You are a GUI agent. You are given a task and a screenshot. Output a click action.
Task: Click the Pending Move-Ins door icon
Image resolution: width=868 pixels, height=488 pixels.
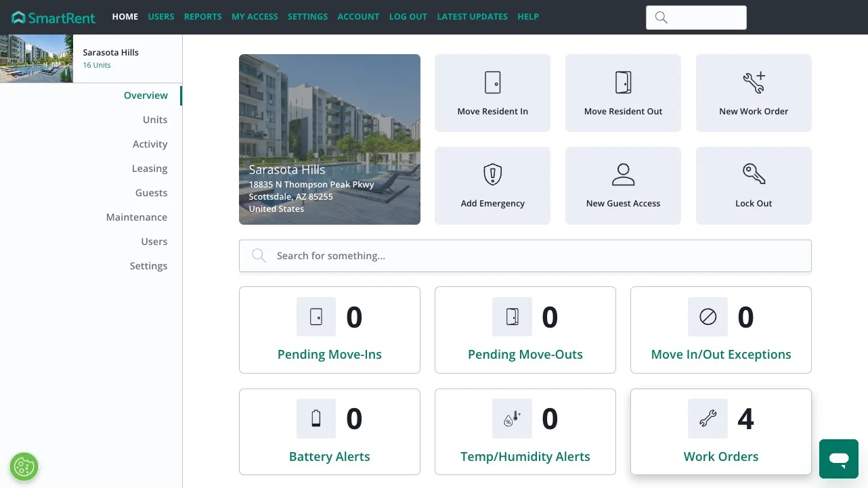tap(316, 317)
